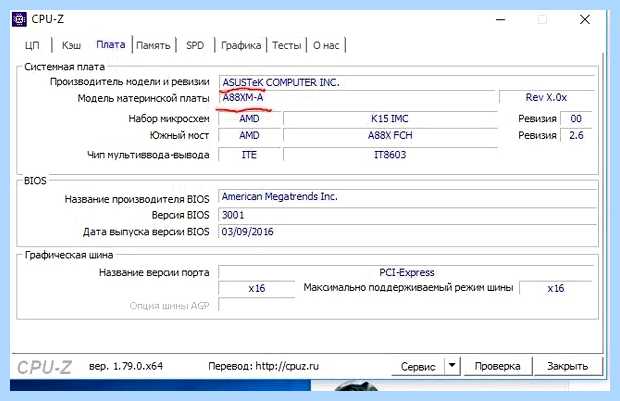This screenshot has height=401, width=620.
Task: Open the О нас tab
Action: pyautogui.click(x=326, y=45)
